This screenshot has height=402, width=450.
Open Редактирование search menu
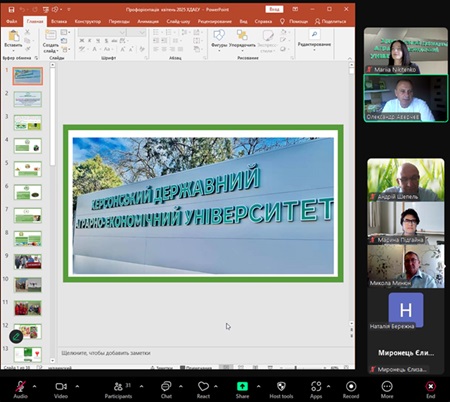coord(314,39)
